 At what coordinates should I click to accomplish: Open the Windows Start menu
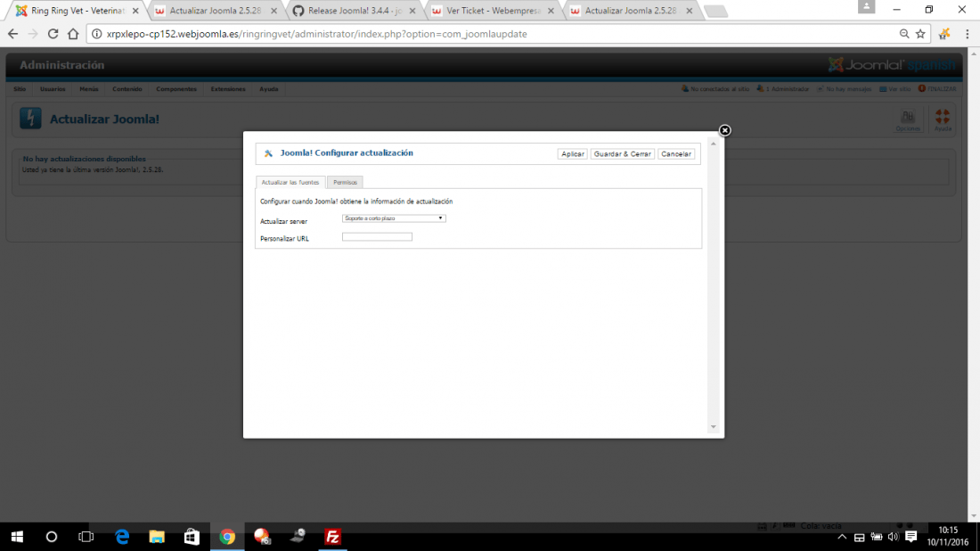(17, 537)
